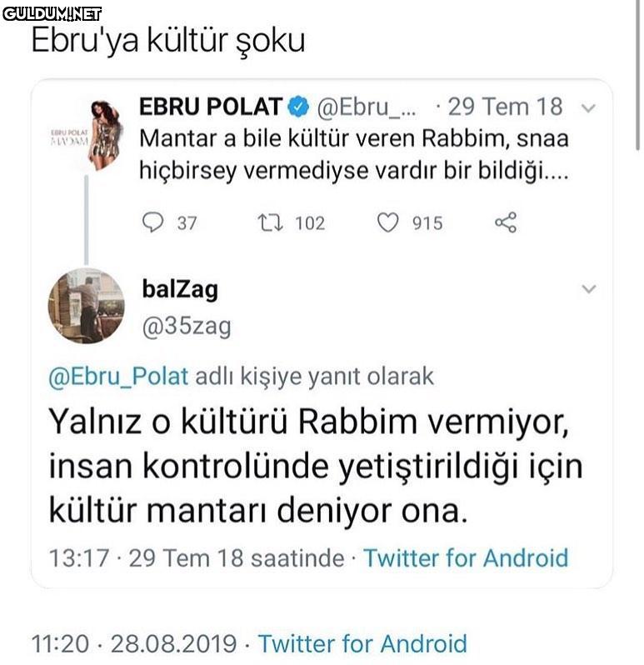Click the share icon on the tweet

[506, 222]
